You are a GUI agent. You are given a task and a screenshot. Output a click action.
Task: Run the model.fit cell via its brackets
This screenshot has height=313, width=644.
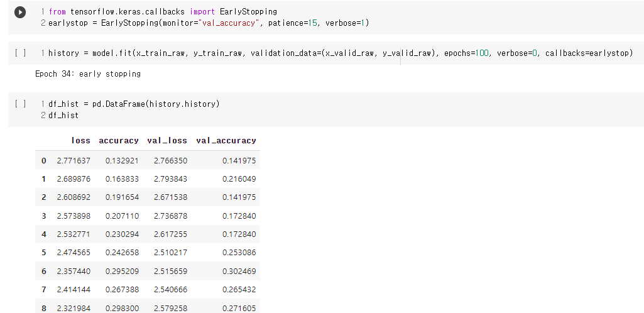point(21,53)
